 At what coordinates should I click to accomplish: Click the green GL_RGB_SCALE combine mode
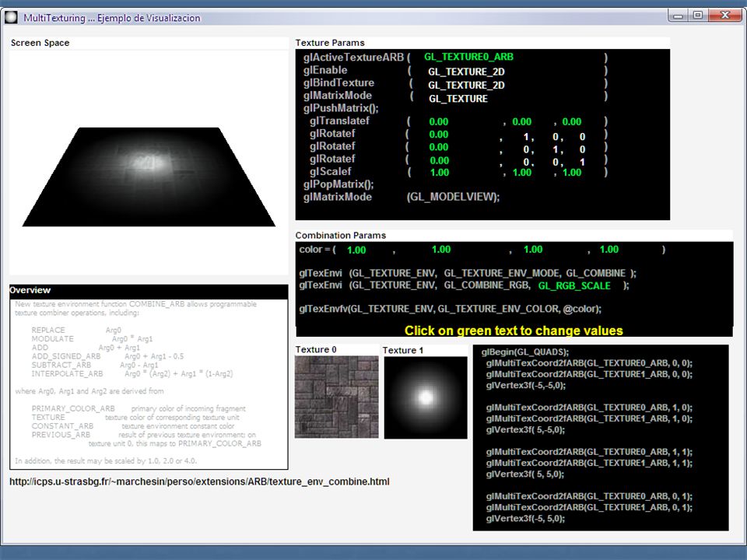574,285
